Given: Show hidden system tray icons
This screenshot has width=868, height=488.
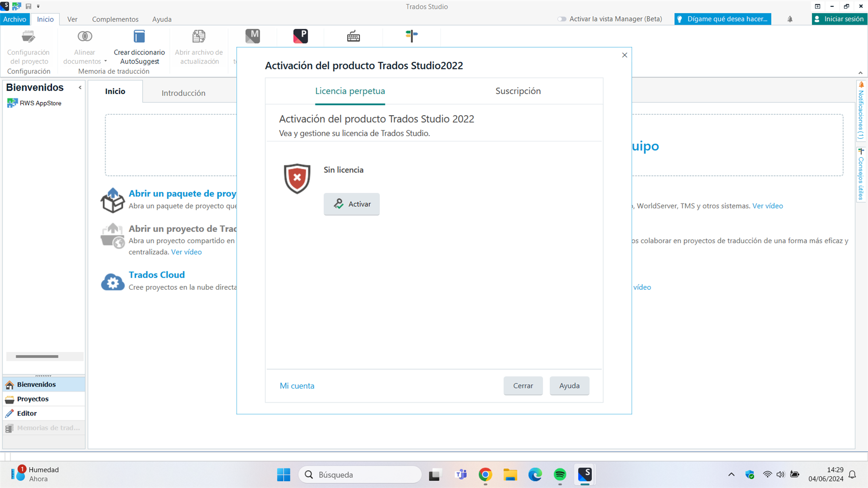Looking at the screenshot, I should 732,475.
